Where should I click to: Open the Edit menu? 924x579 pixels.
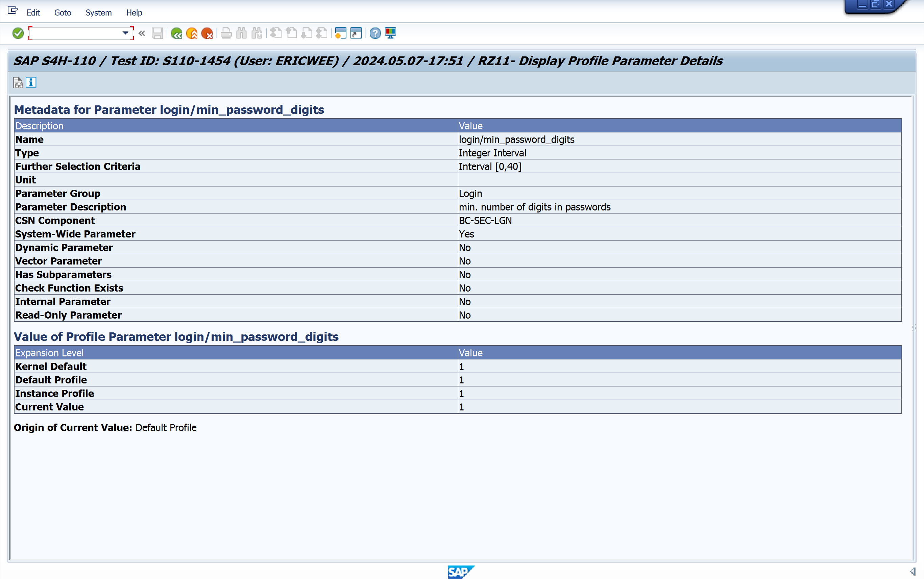[x=33, y=12]
